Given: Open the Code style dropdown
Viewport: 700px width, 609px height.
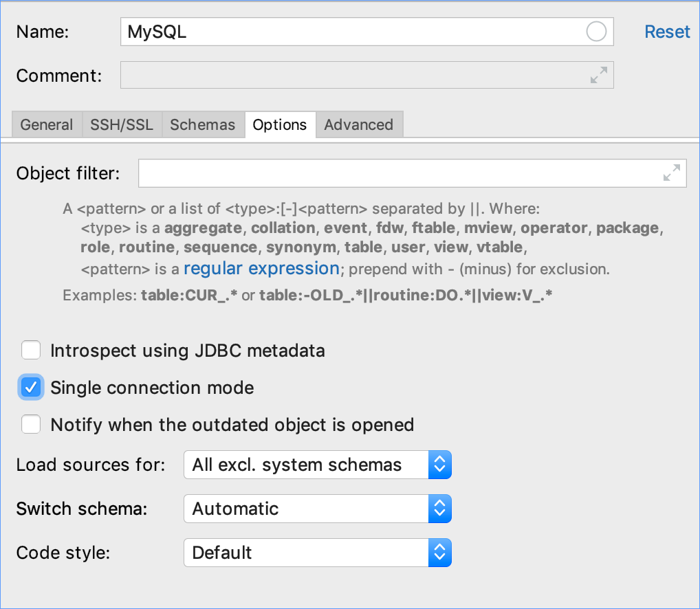Looking at the screenshot, I should coord(318,553).
